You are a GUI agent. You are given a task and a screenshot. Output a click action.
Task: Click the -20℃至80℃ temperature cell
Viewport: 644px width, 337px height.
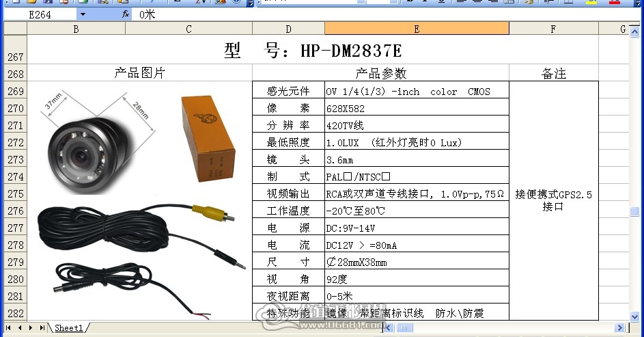[x=417, y=210]
